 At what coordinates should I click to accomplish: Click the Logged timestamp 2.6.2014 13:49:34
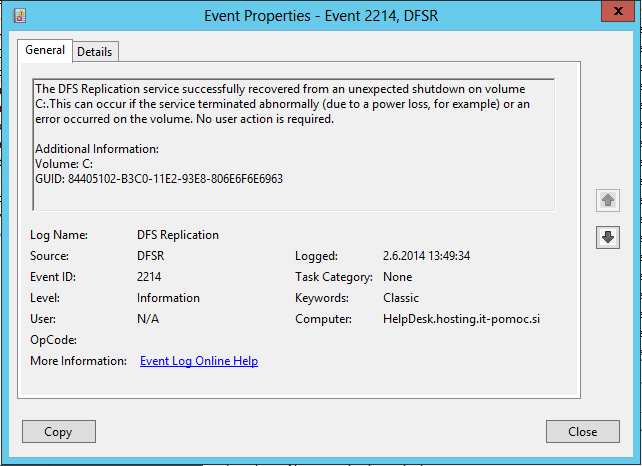coord(426,256)
